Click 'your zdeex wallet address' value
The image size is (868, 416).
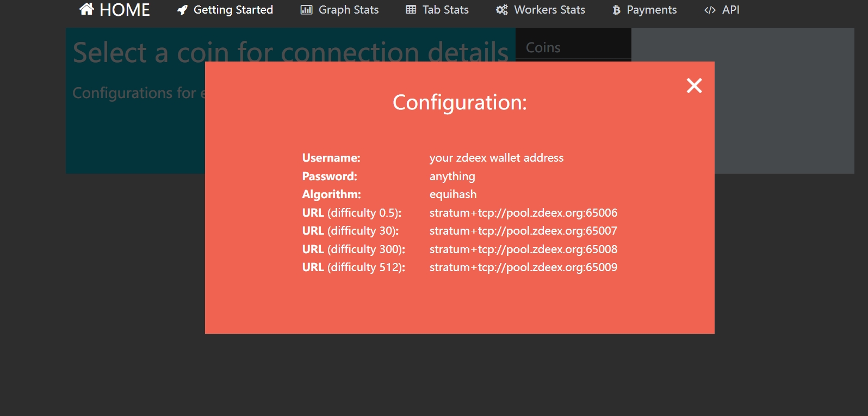tap(497, 158)
